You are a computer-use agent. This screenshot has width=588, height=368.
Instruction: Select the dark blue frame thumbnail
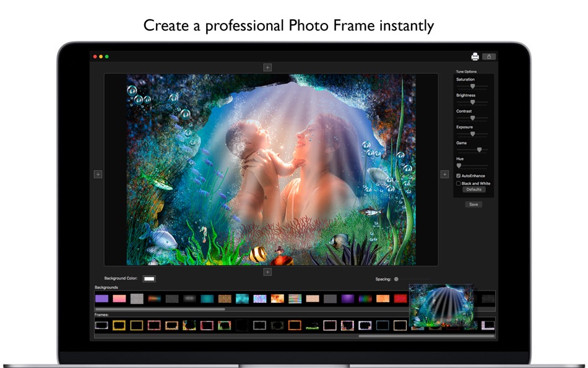[x=383, y=325]
